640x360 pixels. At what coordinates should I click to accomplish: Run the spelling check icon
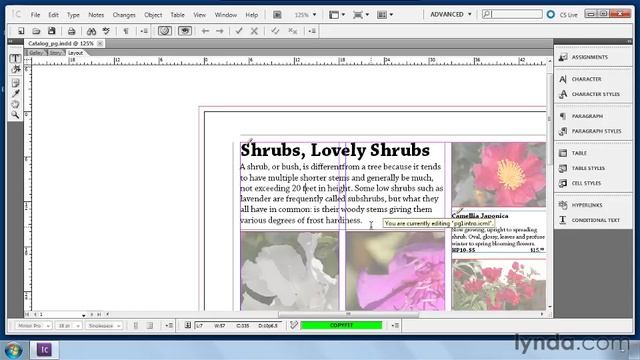(106, 31)
